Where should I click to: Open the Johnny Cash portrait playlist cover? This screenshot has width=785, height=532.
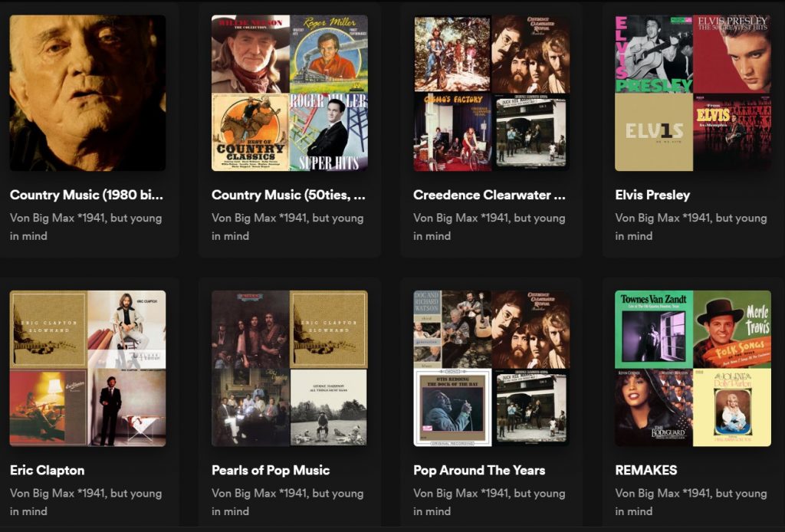tap(87, 93)
